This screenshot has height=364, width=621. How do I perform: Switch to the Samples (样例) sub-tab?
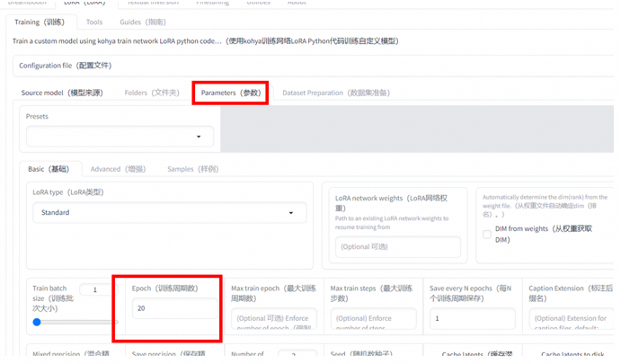(x=192, y=169)
